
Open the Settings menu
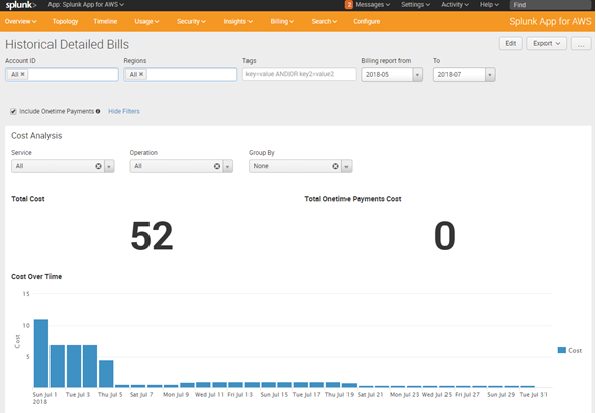click(x=415, y=5)
